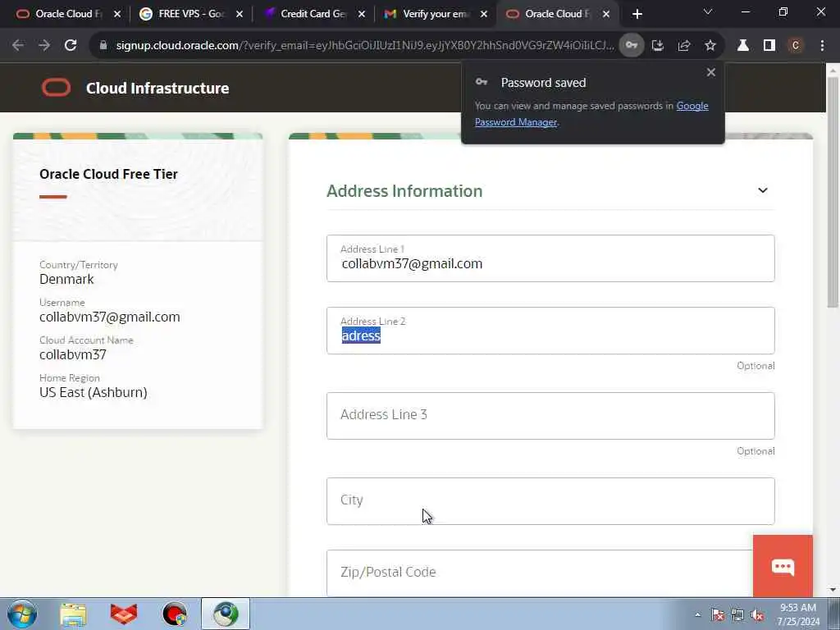Open the Chrome three-dot menu
Image resolution: width=840 pixels, height=630 pixels.
pos(822,46)
